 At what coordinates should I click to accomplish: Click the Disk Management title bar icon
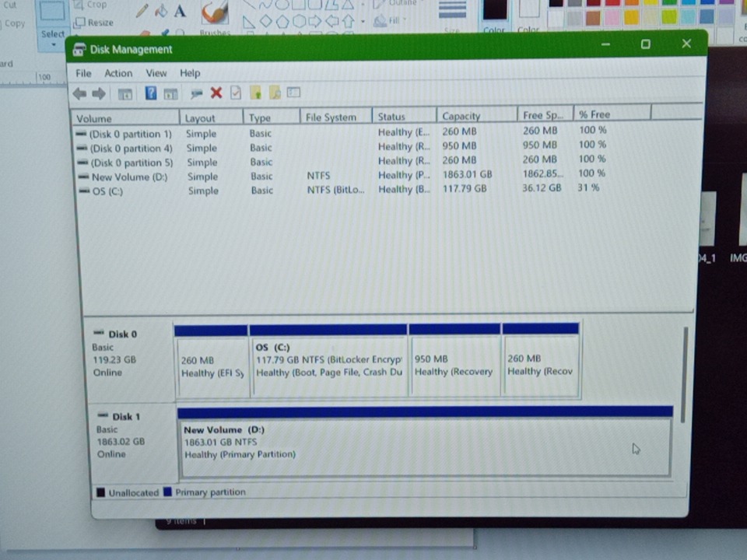click(x=79, y=50)
